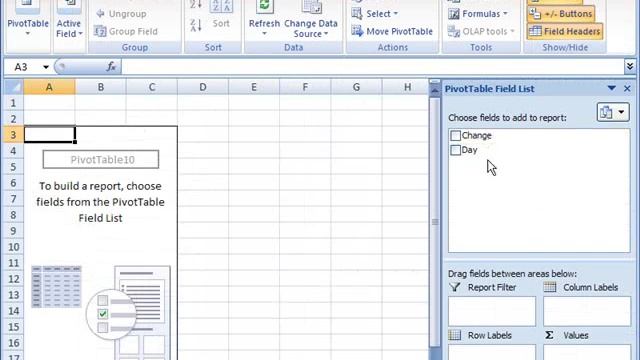Open field list layout view dropdown
This screenshot has height=360, width=640.
(x=613, y=112)
